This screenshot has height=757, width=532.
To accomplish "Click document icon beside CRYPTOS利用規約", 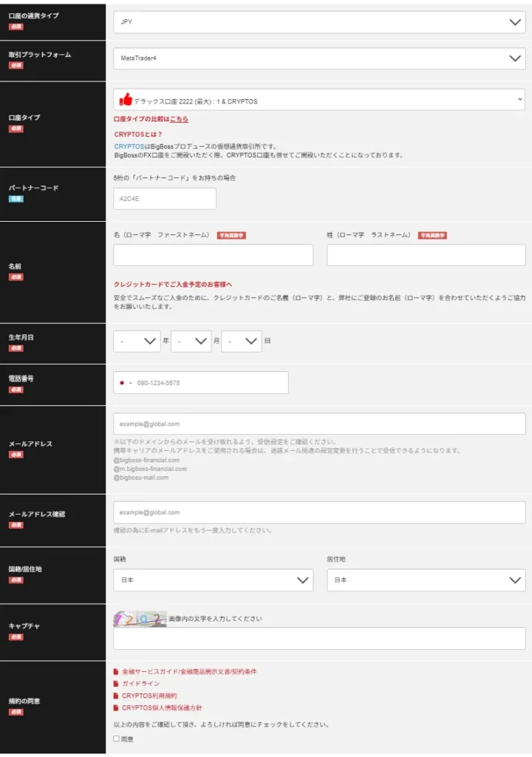I will [116, 696].
